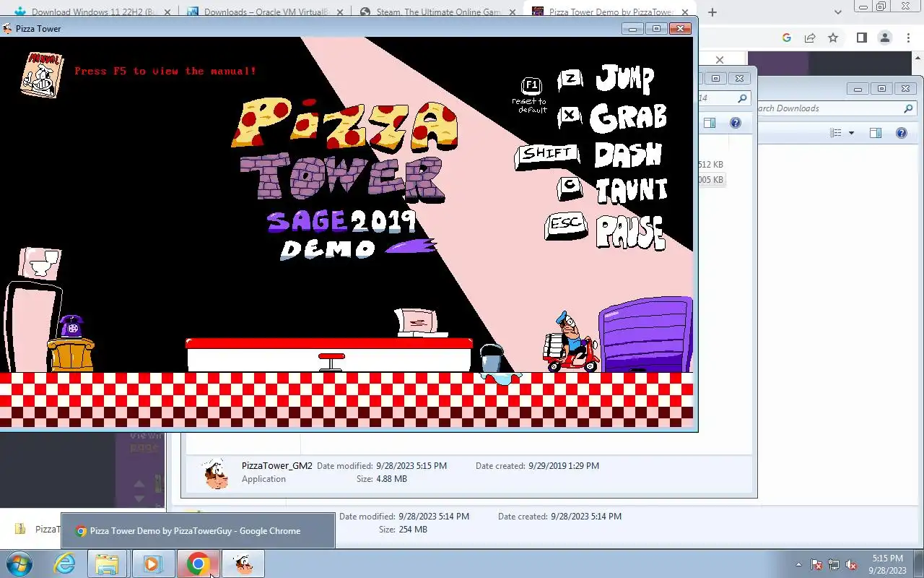Switch to Download Windows 11 22H2 tab
Image resolution: width=924 pixels, height=578 pixels.
coord(94,12)
